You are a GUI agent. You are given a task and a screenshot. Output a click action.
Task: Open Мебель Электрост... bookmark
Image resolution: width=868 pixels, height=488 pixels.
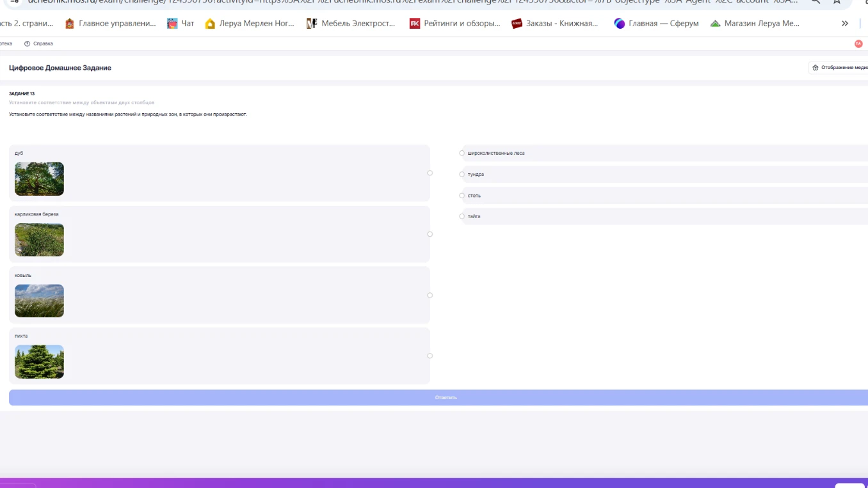(351, 24)
